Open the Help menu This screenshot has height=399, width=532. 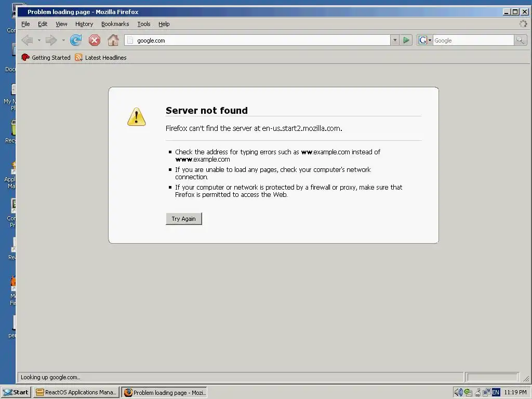(164, 24)
